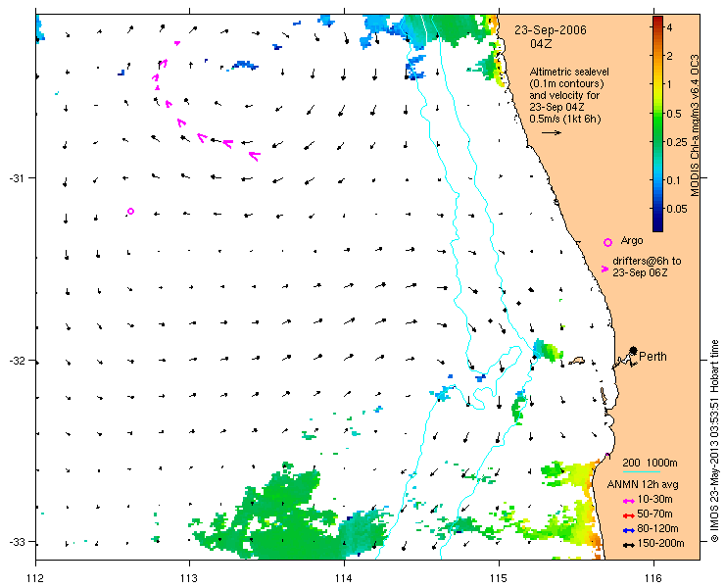This screenshot has width=725, height=588.
Task: Click the cyan isobath legend line
Action: (642, 472)
